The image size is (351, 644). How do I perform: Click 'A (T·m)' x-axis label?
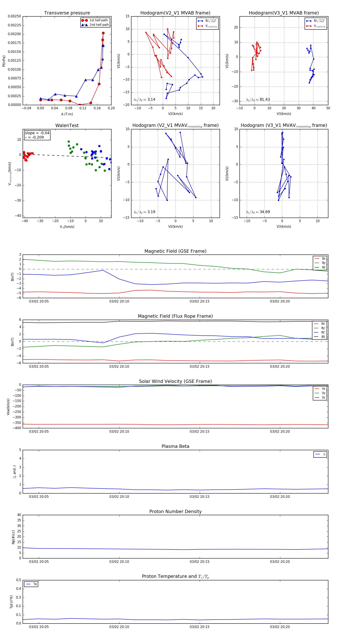tap(67, 114)
